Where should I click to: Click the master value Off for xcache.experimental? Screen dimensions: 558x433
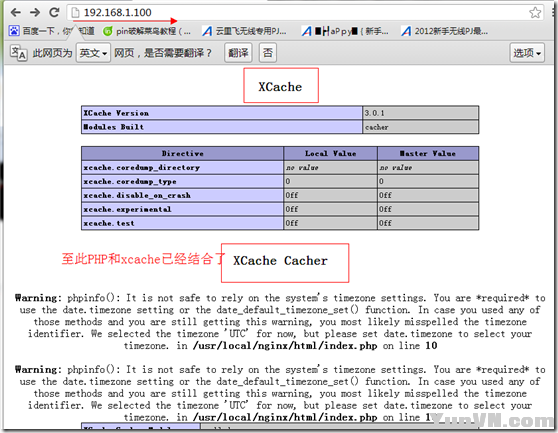tap(385, 209)
